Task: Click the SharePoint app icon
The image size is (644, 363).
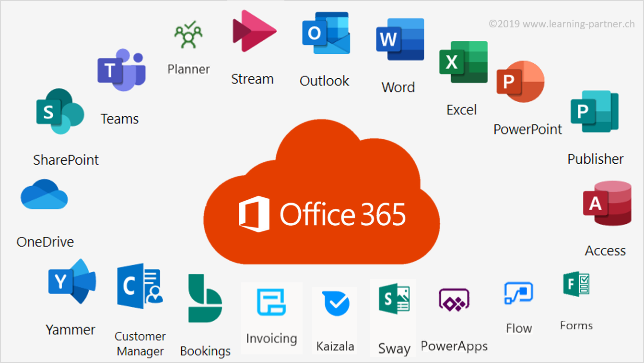Action: [x=60, y=111]
